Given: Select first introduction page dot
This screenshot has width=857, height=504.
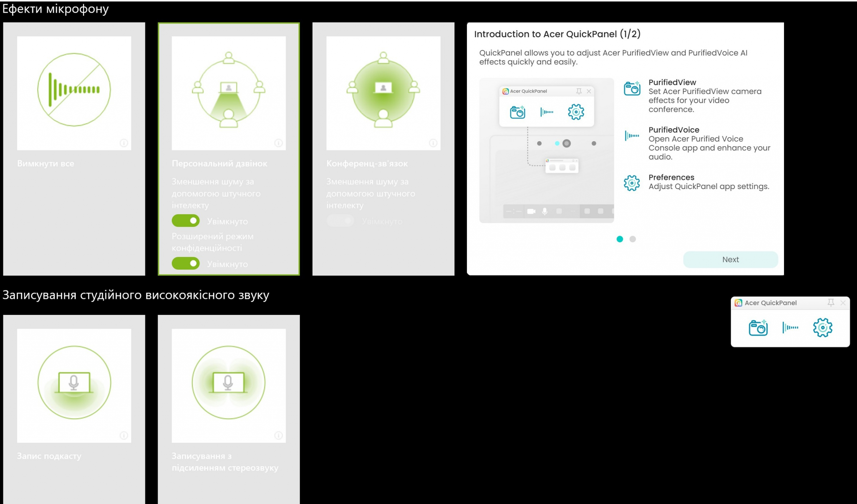Looking at the screenshot, I should point(620,239).
